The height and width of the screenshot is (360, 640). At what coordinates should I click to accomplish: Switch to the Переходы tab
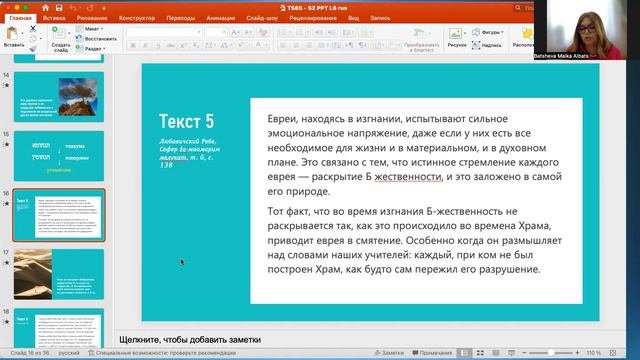tap(180, 18)
